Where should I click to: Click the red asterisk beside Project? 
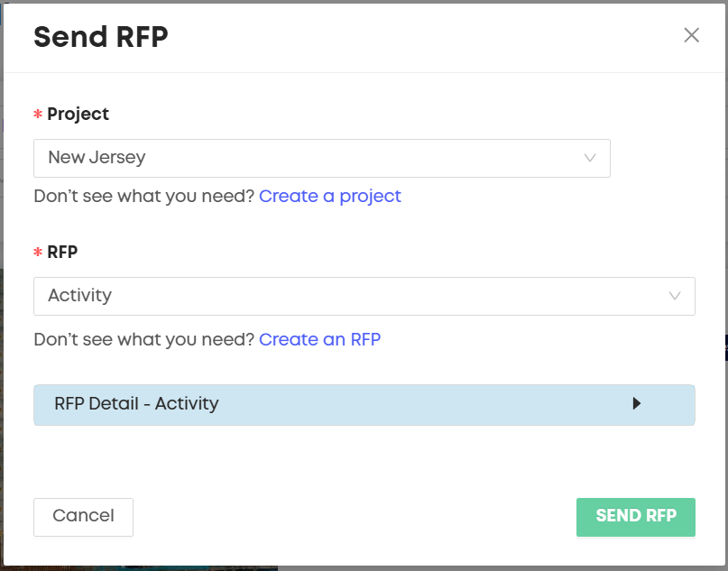(38, 115)
